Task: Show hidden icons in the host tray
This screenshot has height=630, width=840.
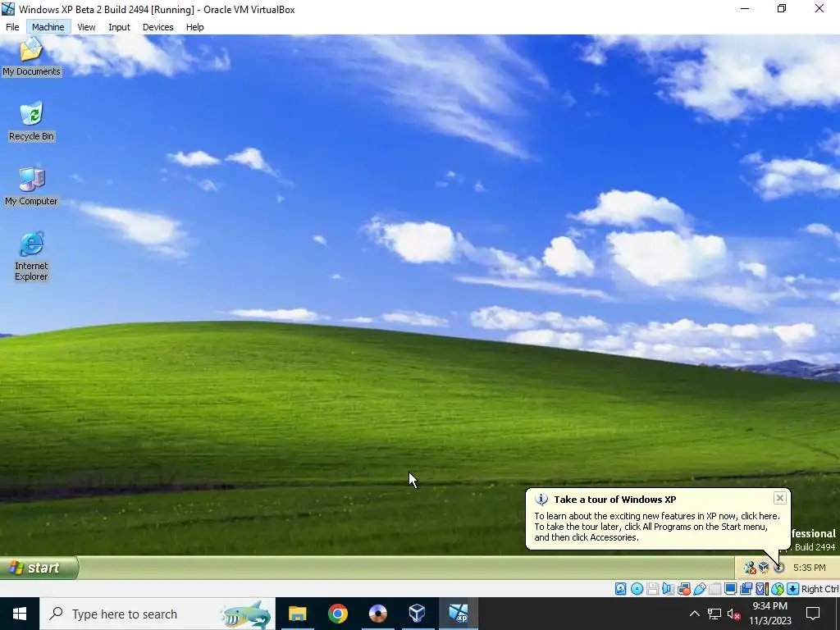Action: [x=694, y=614]
